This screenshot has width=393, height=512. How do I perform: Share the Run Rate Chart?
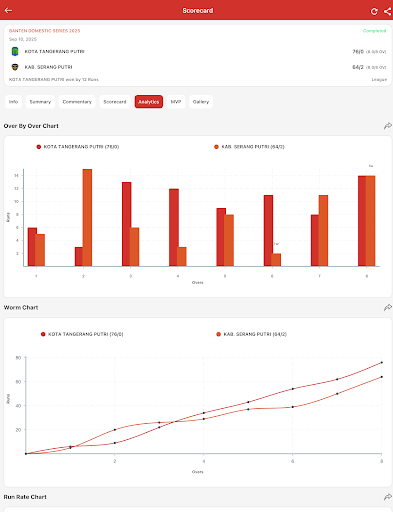coord(387,497)
